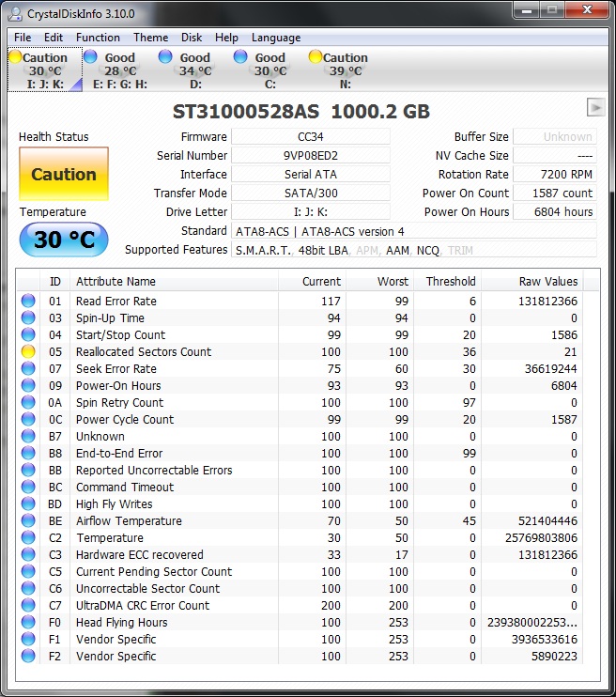
Task: Click the blue status icon for Read Error Rate
Action: point(28,301)
